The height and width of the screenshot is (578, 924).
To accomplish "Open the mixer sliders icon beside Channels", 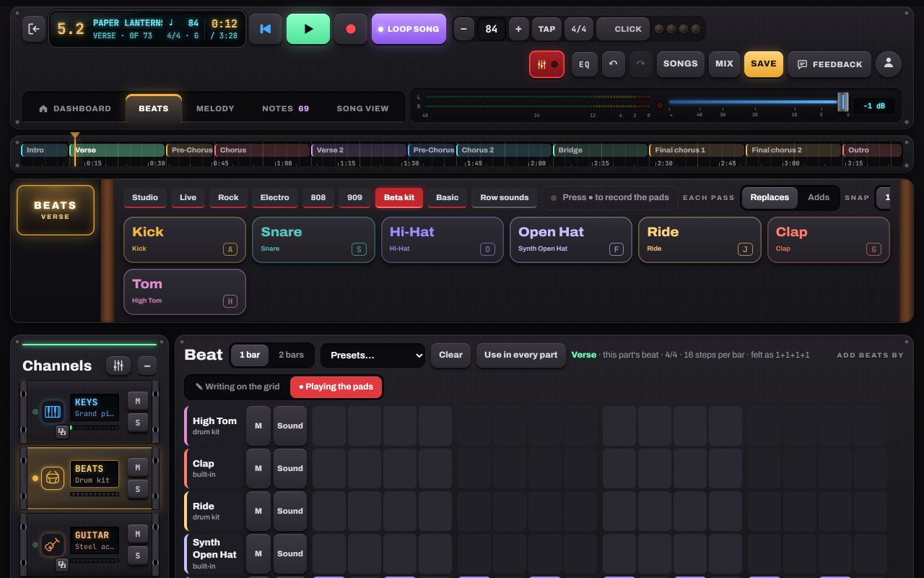I will 118,366.
